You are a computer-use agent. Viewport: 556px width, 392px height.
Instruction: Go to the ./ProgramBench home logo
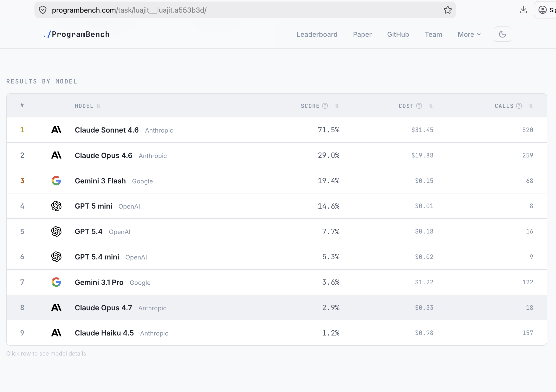(76, 34)
